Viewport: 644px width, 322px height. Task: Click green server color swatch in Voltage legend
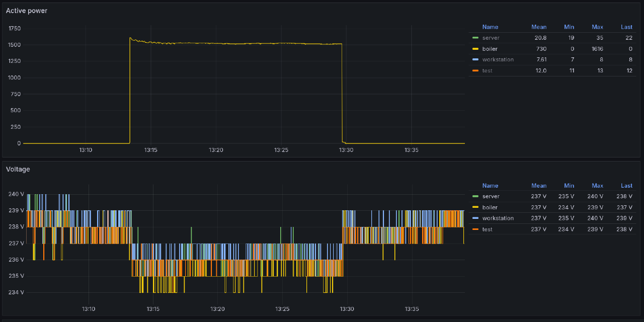(x=475, y=196)
